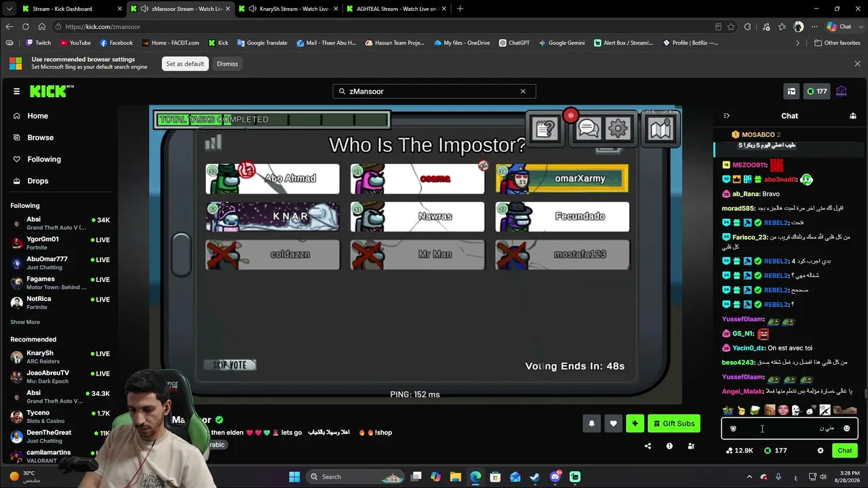Open KnarySh recommended channel

pos(60,357)
